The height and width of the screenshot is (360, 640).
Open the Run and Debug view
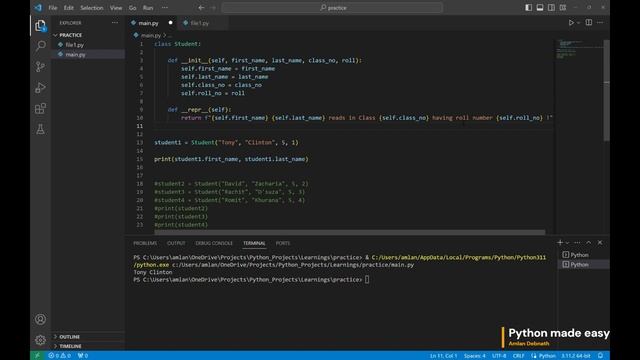point(40,87)
